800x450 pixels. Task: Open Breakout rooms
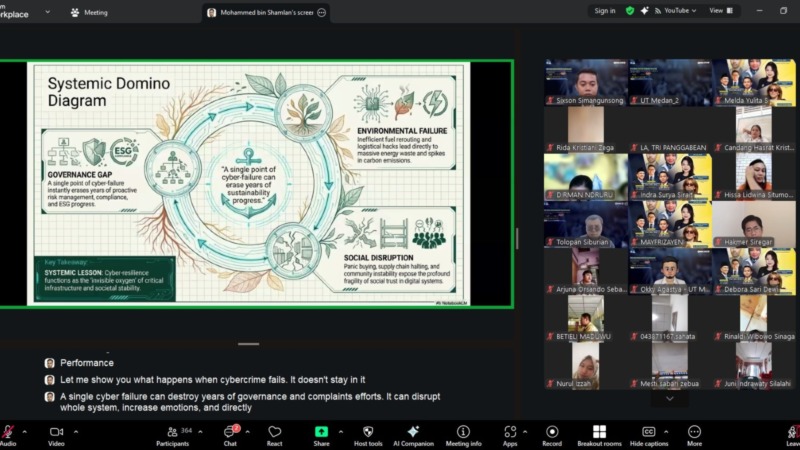[599, 435]
